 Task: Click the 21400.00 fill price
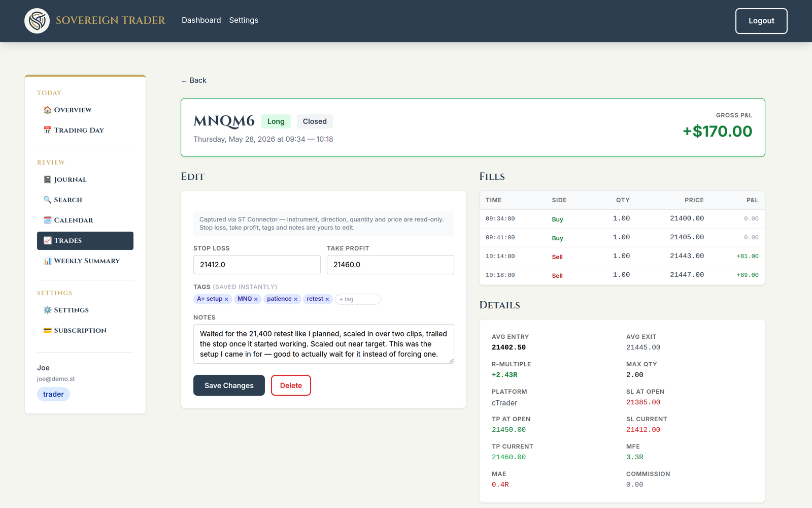pyautogui.click(x=687, y=218)
